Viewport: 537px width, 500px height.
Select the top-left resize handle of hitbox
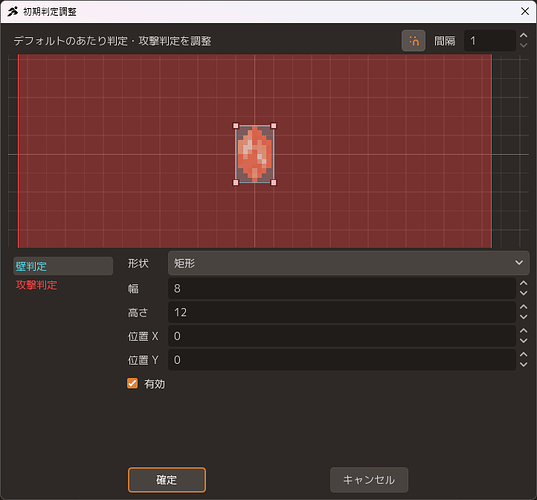tap(236, 126)
